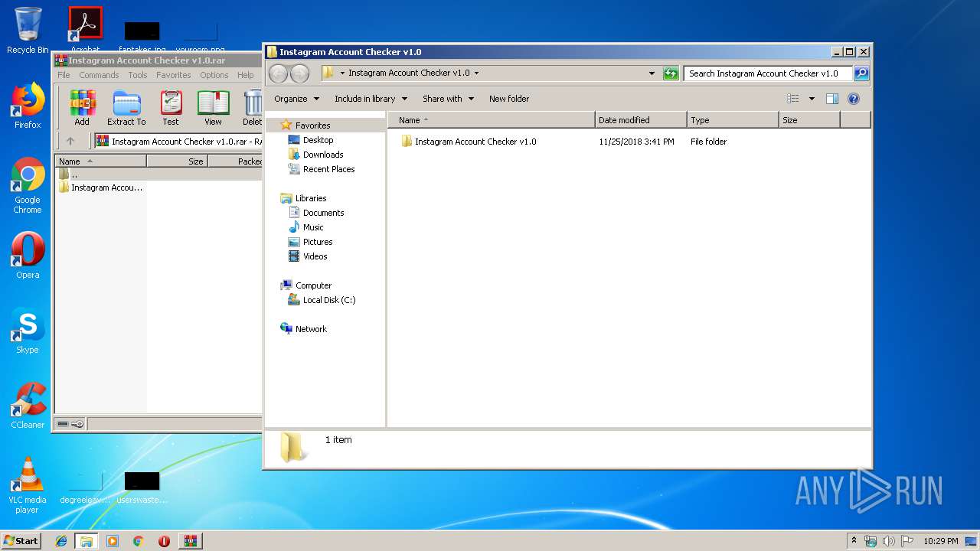The width and height of the screenshot is (980, 551).
Task: Open the CCleaner desktop shortcut
Action: coord(28,406)
